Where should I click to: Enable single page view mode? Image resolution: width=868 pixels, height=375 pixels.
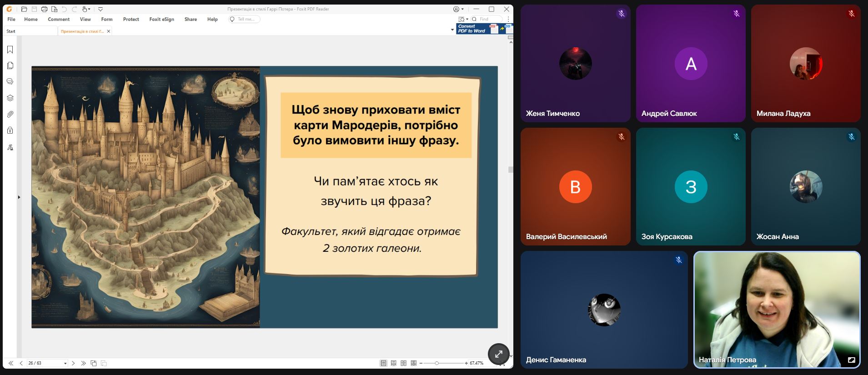[383, 363]
